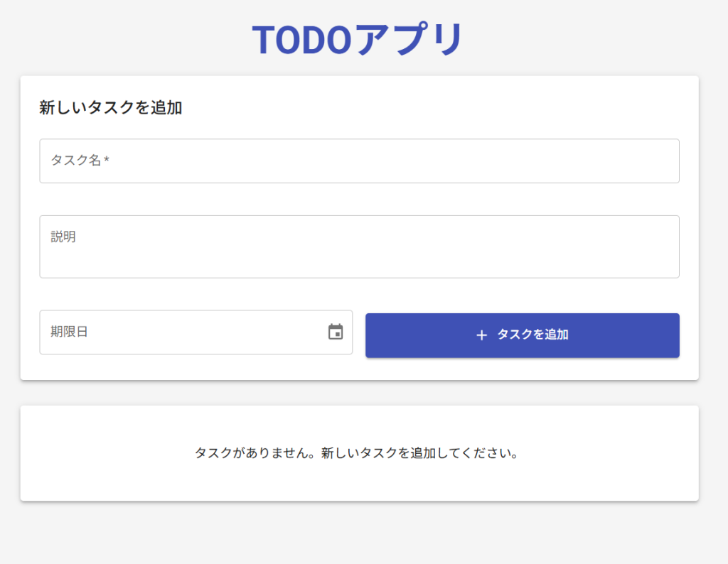The image size is (728, 564).
Task: Click the 説明 placeholder label
Action: pos(63,237)
